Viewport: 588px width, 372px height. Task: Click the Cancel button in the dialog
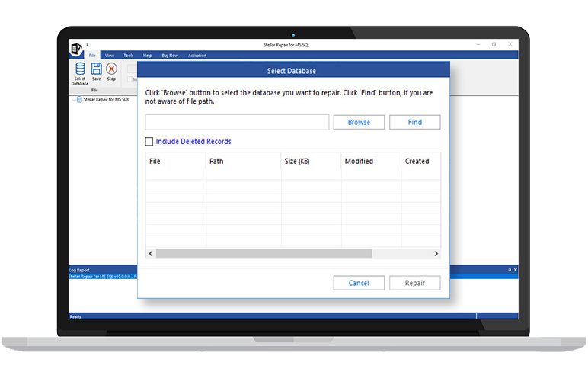tap(359, 283)
